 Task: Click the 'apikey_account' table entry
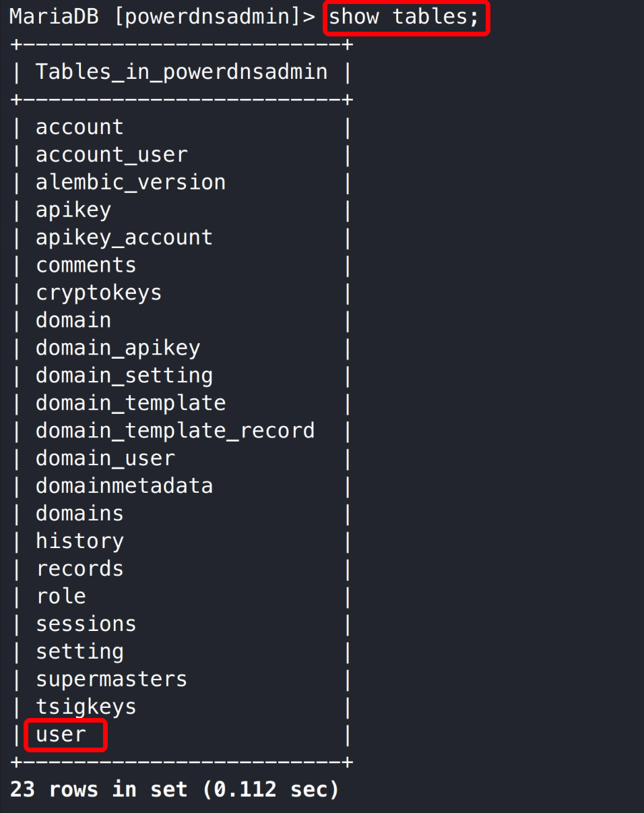124,237
